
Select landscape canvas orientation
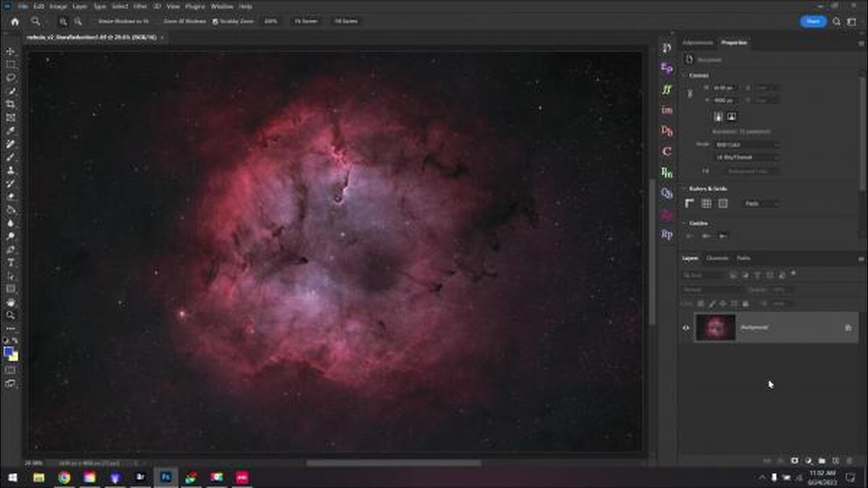[x=732, y=117]
